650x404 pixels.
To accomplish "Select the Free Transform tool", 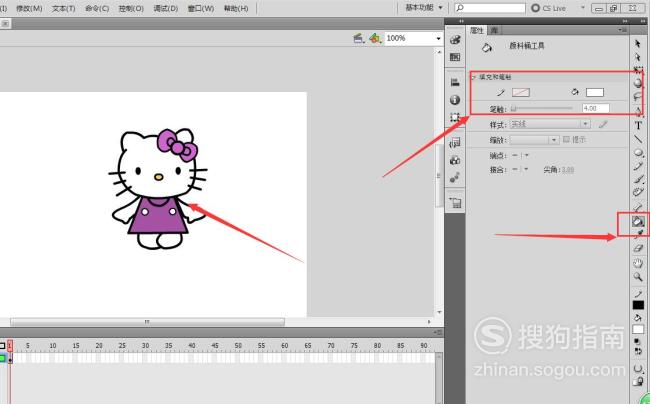I will tap(638, 70).
